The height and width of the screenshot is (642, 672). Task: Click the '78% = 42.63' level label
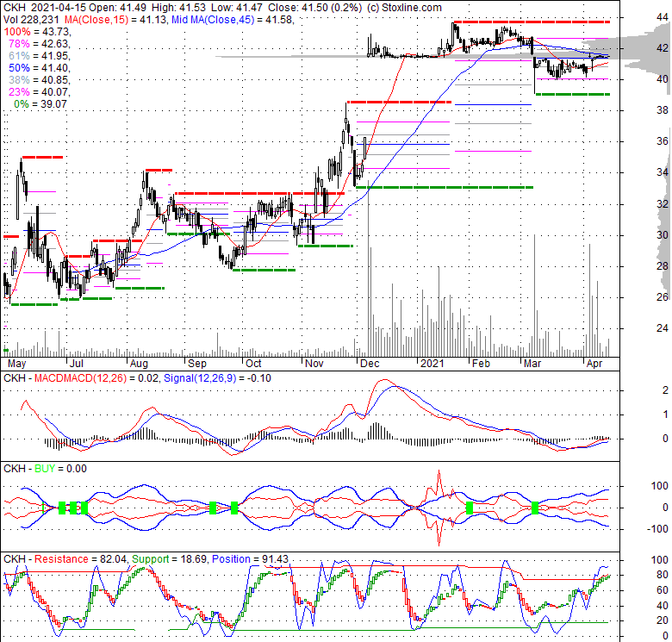tap(40, 44)
